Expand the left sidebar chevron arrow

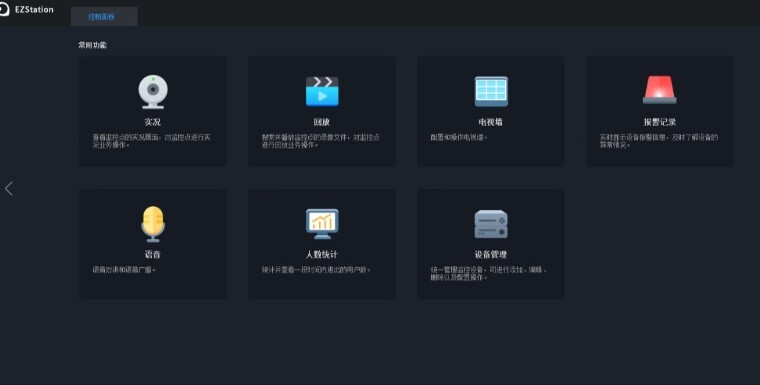point(9,189)
